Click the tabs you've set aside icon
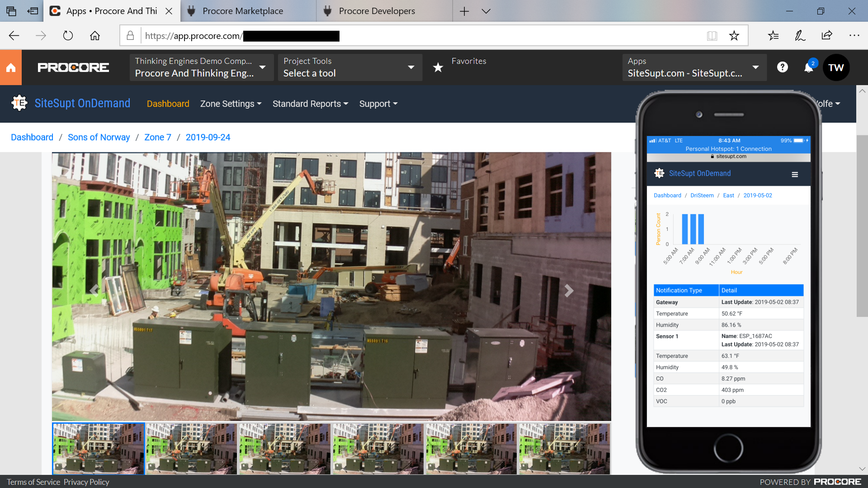868x488 pixels. (11, 11)
